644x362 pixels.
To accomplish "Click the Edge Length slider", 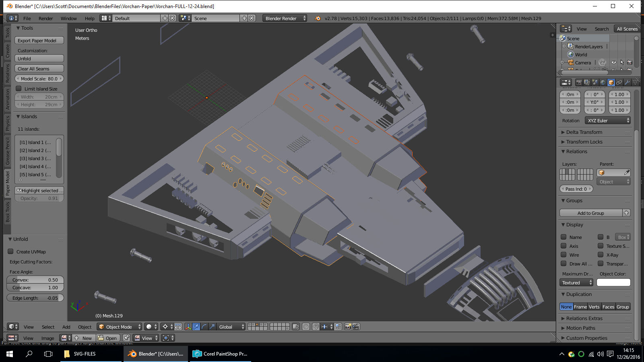I will pyautogui.click(x=35, y=298).
